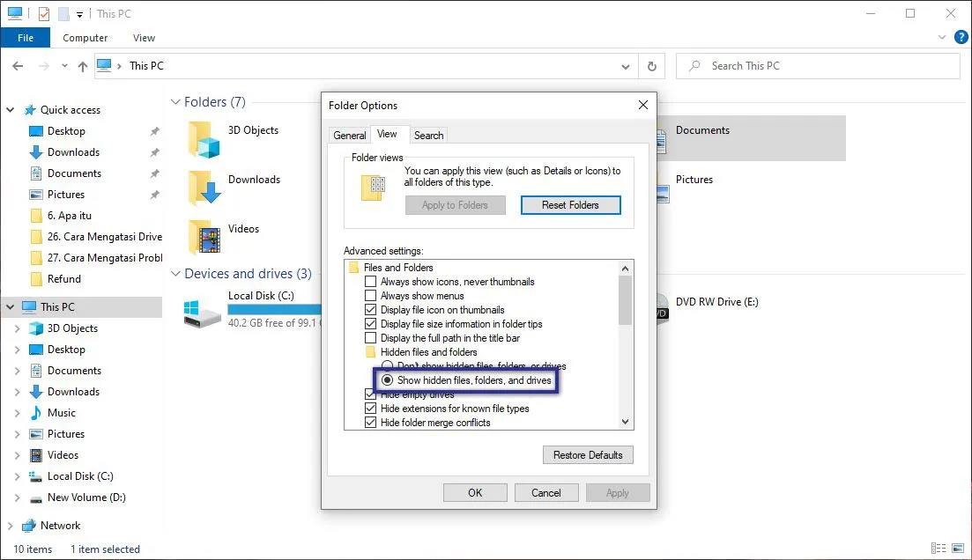
Task: Click the navigate back arrow
Action: pyautogui.click(x=18, y=65)
